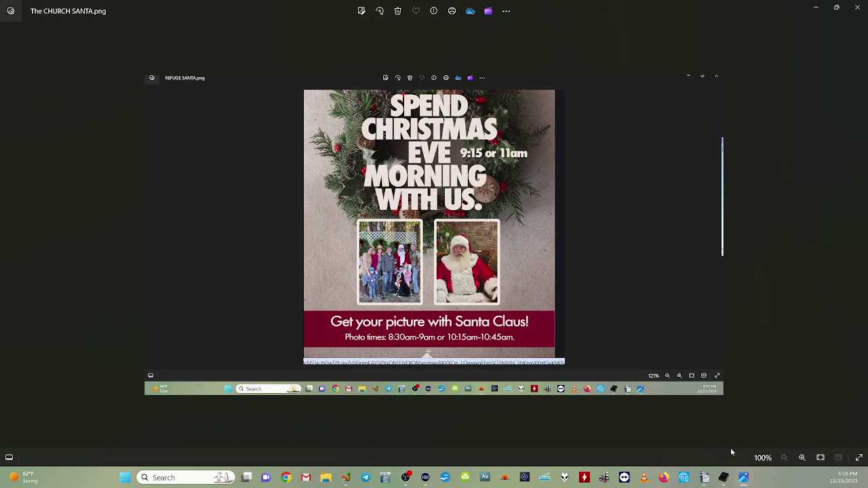Toggle the filmstrip icon at bottom-left of Photos
Viewport: 868px width, 488px height.
click(x=9, y=457)
